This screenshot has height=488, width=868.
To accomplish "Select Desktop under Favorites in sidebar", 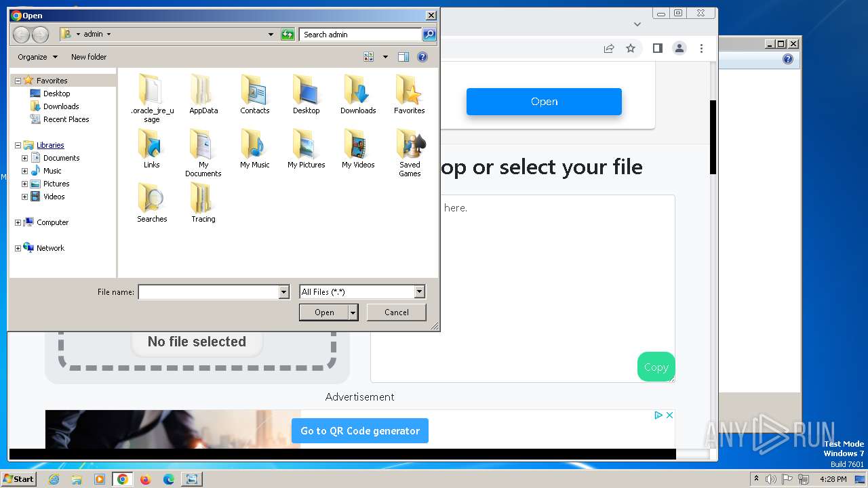I will pos(50,94).
